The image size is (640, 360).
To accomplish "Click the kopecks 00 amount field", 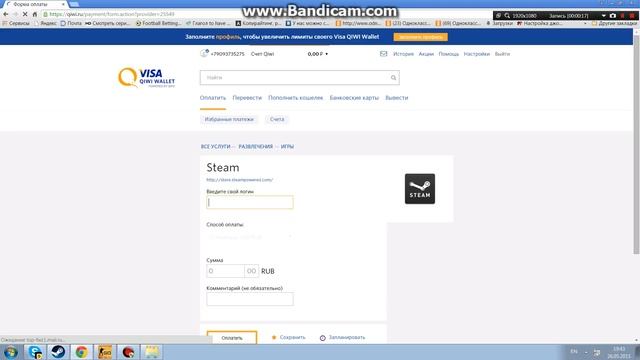I will 251,271.
